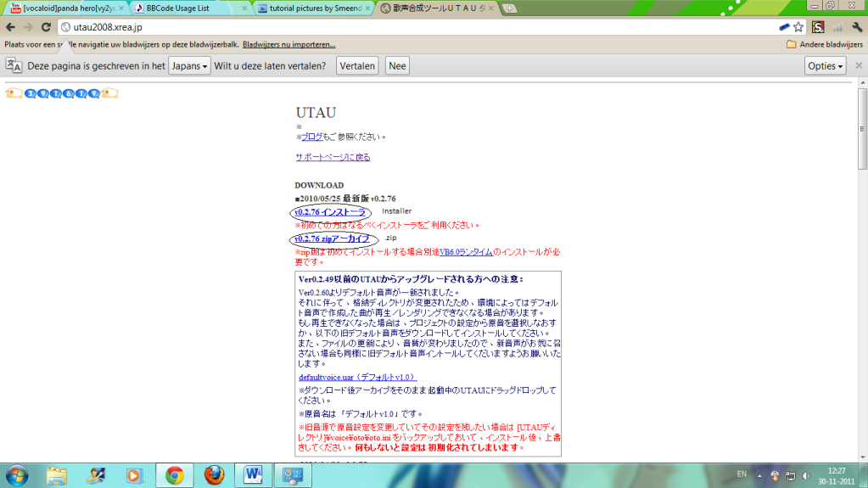Click the Vertalen button
868x488 pixels.
tap(357, 66)
